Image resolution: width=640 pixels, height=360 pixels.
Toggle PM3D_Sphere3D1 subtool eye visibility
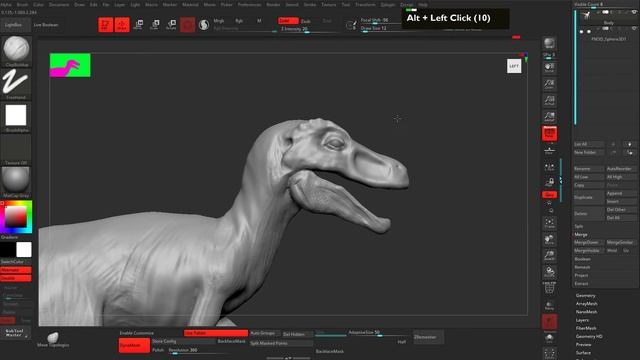[635, 29]
